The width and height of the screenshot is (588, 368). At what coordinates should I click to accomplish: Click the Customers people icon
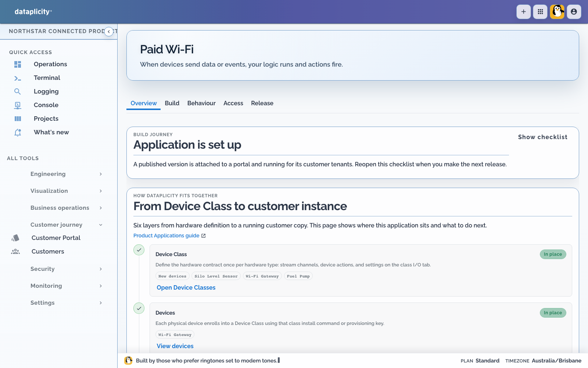pos(15,252)
